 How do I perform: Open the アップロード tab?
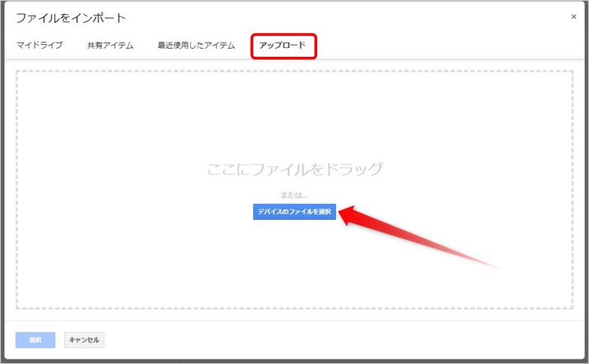point(282,45)
